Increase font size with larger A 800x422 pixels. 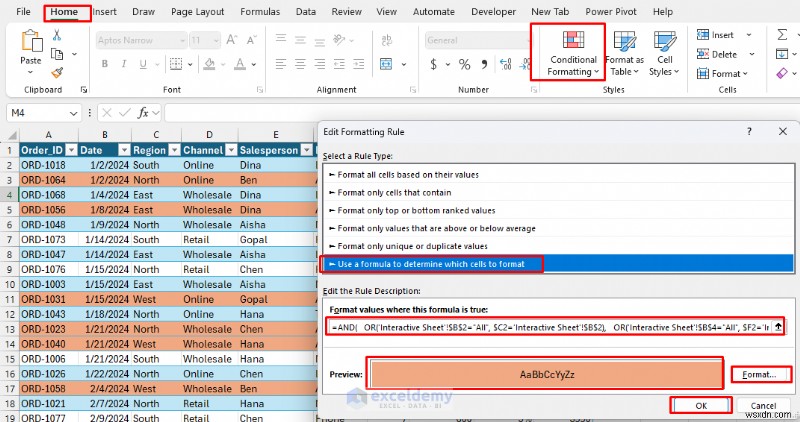(x=232, y=40)
